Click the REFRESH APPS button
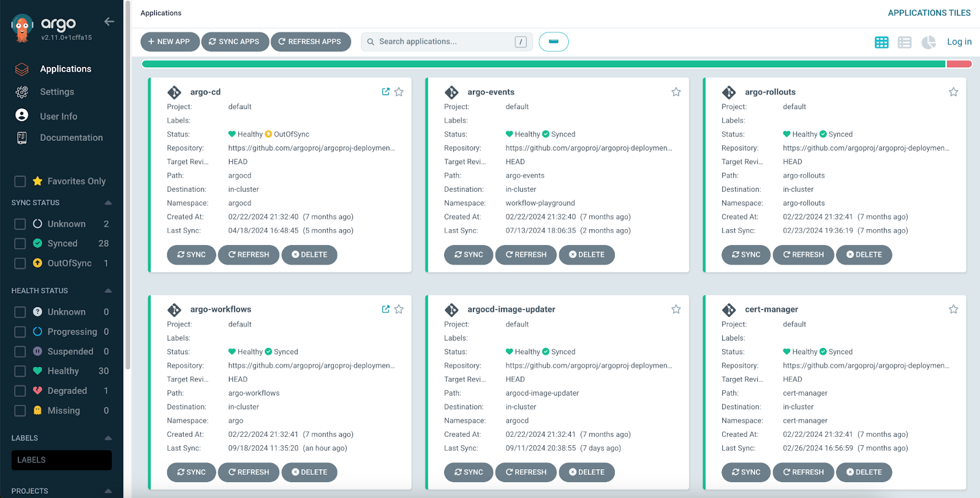 pos(311,42)
